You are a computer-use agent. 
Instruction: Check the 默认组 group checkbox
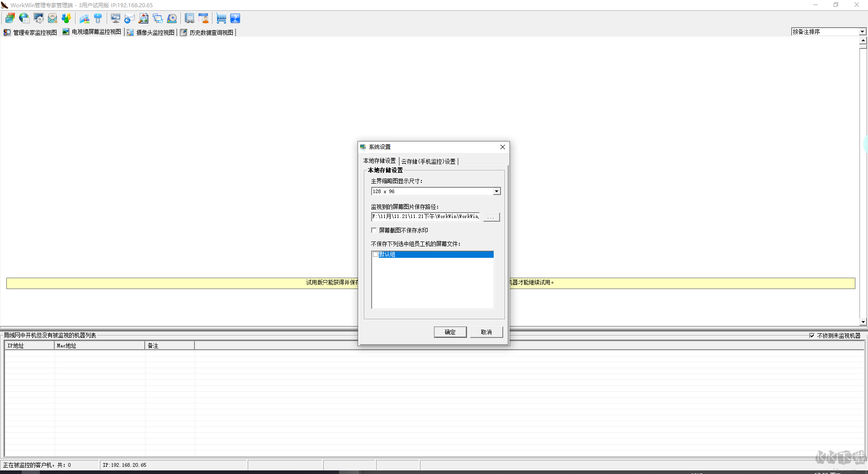tap(375, 254)
